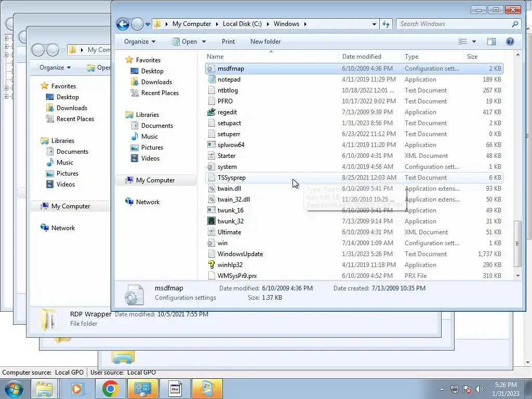Select the notepad application icon
Image resolution: width=532 pixels, height=399 pixels.
click(211, 79)
